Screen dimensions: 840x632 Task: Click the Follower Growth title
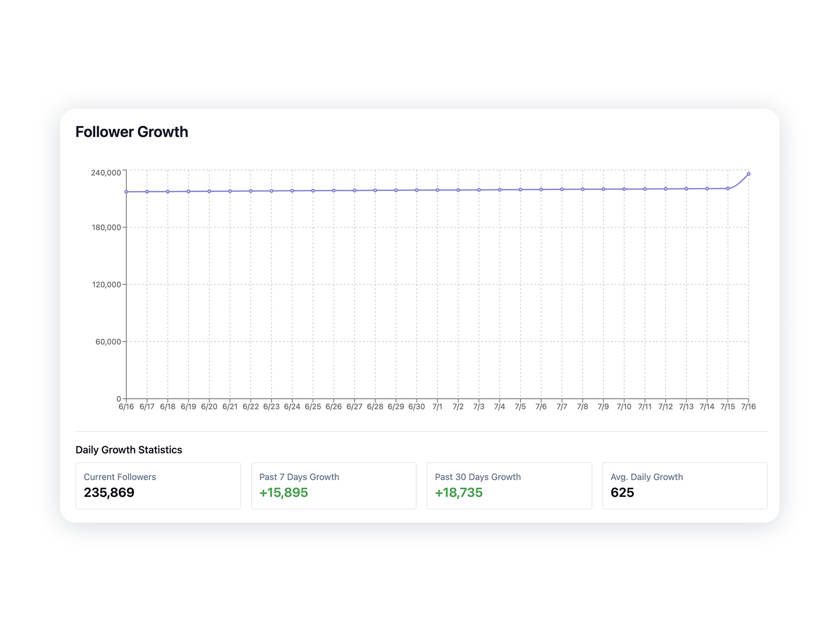[x=131, y=131]
